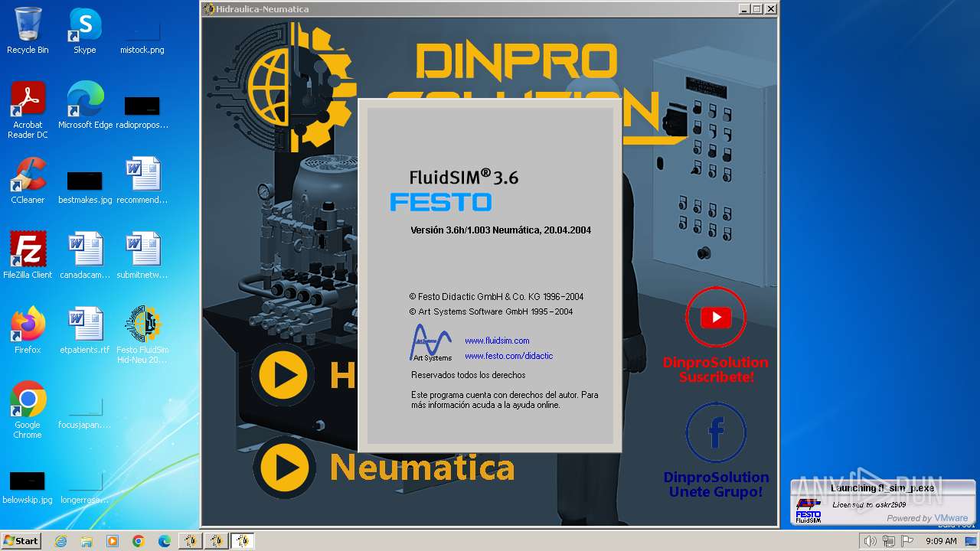Screen dimensions: 980x551
Task: Open the Recycle Bin desktop icon
Action: click(x=28, y=31)
